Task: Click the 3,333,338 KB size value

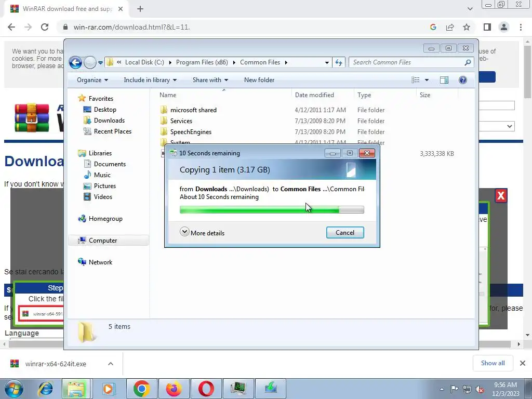Action: pos(437,154)
